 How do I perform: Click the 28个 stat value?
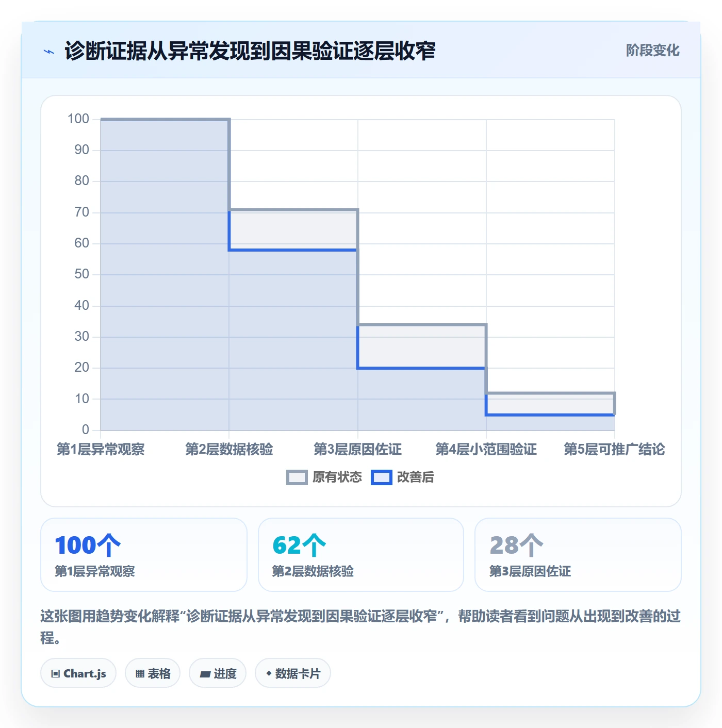[516, 545]
